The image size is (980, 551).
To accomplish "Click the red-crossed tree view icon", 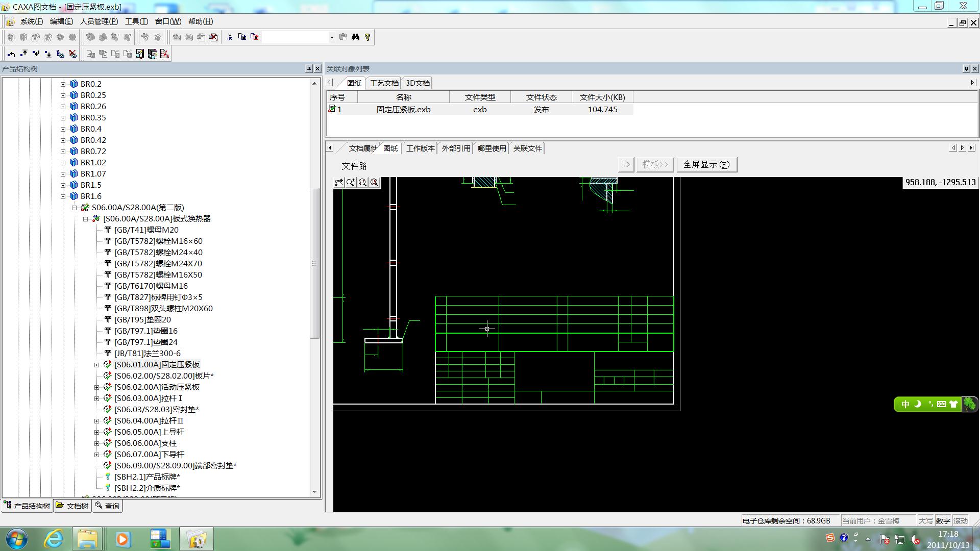I will [72, 54].
